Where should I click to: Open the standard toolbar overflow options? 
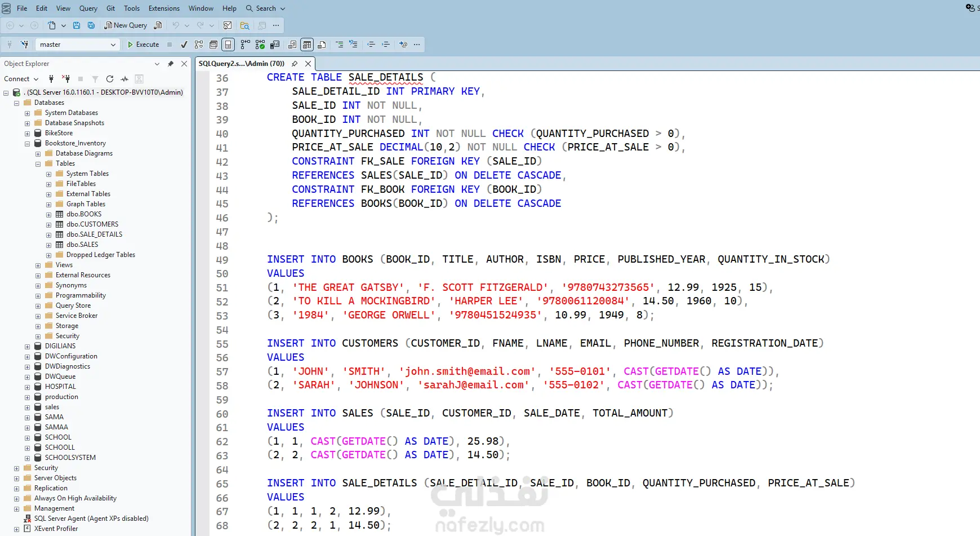tap(276, 25)
